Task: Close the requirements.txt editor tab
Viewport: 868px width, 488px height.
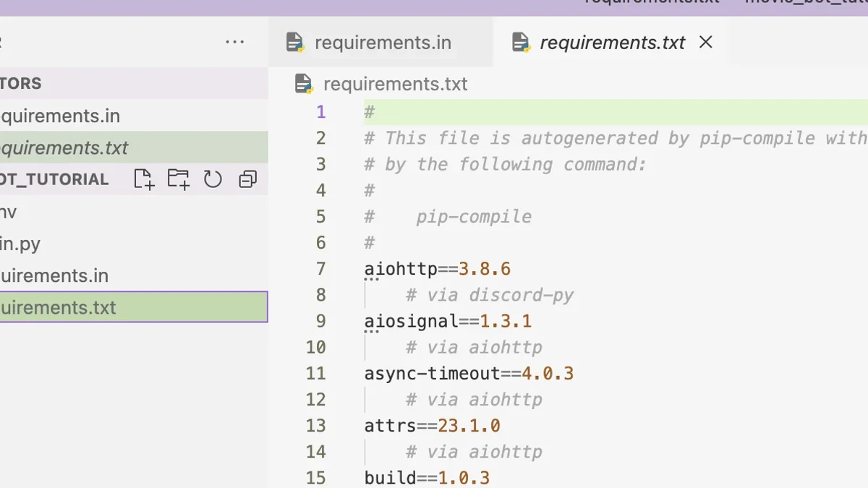Action: click(706, 42)
